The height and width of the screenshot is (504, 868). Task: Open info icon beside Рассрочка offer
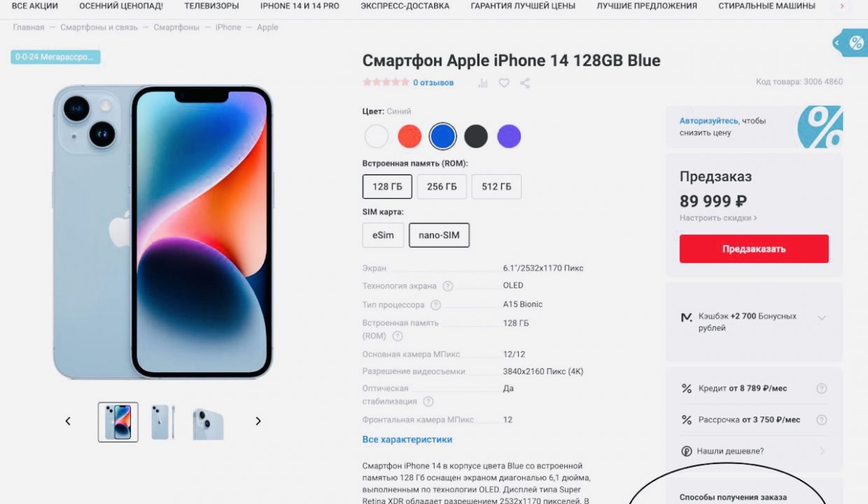coord(822,420)
